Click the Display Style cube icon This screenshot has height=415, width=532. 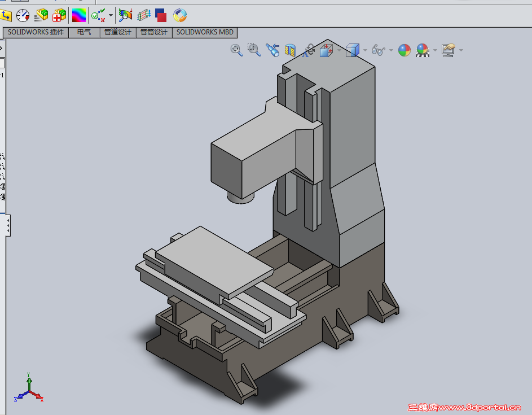tap(353, 50)
